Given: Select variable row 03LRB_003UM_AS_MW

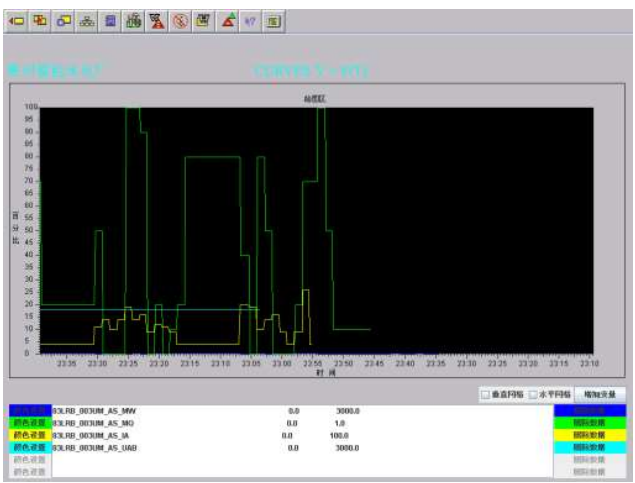Looking at the screenshot, I should pos(302,411).
